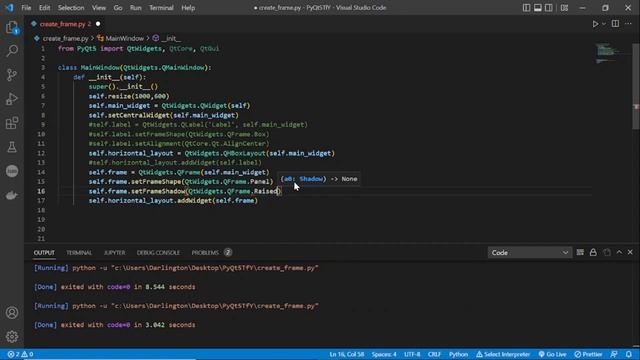Open the Search view in activity bar
Screen dimensions: 640x360
click(x=12, y=51)
